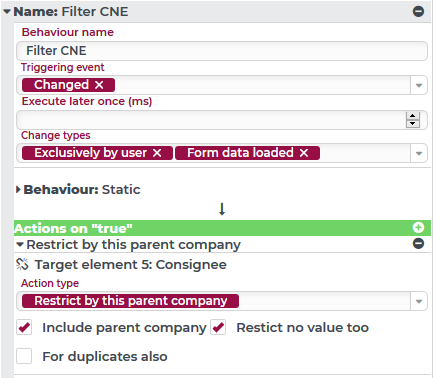Open the Action type dropdown arrow
Screen dimensions: 433x378
tap(419, 301)
